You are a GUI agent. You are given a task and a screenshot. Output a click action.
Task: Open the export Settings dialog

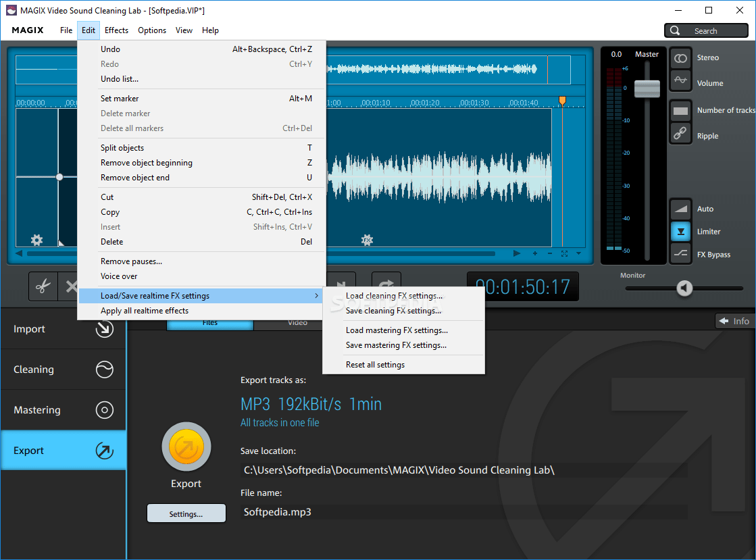[x=186, y=513]
